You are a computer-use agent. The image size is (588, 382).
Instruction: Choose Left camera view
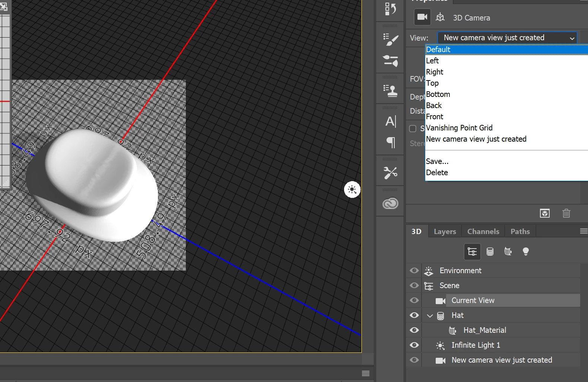click(506, 61)
